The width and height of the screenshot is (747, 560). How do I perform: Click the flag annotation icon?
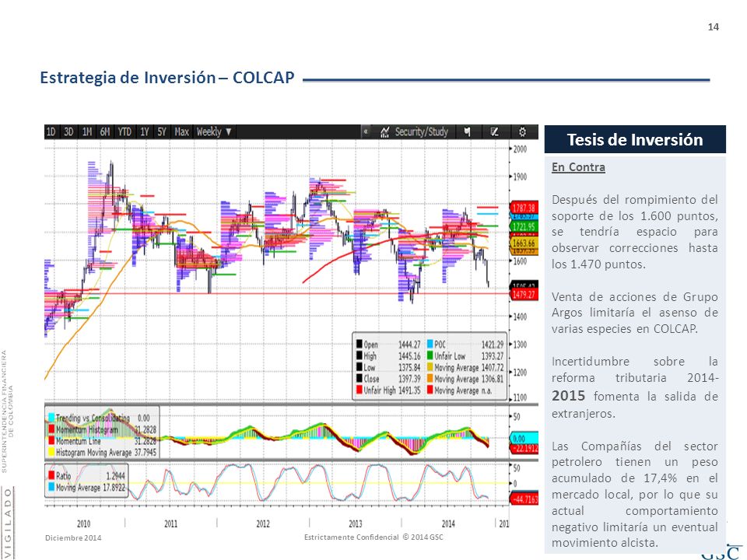(468, 132)
